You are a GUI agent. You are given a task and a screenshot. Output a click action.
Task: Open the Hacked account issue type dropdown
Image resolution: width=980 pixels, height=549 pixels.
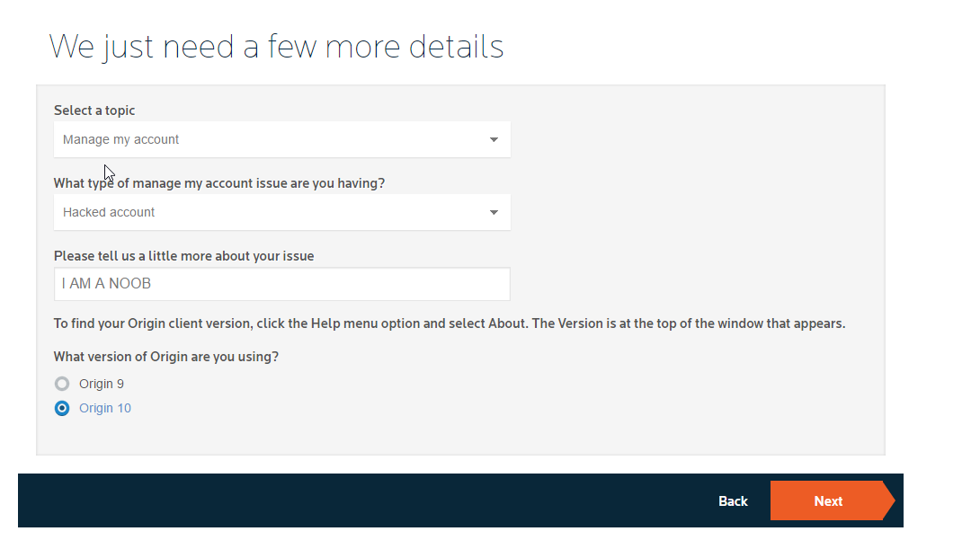[x=282, y=212]
